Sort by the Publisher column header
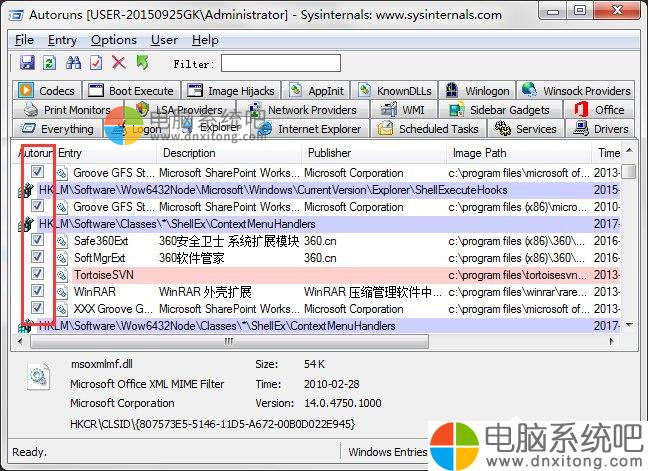Screen dimensions: 648x471 374,153
